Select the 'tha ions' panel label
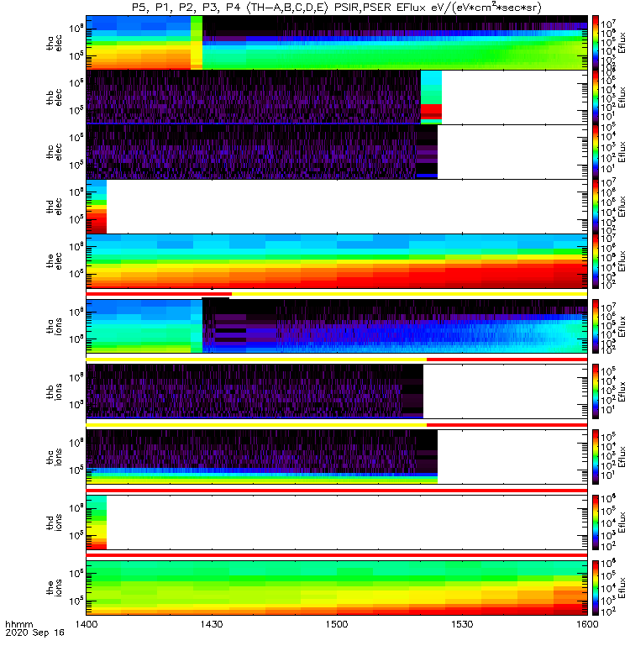This screenshot has width=630, height=672. coord(55,326)
